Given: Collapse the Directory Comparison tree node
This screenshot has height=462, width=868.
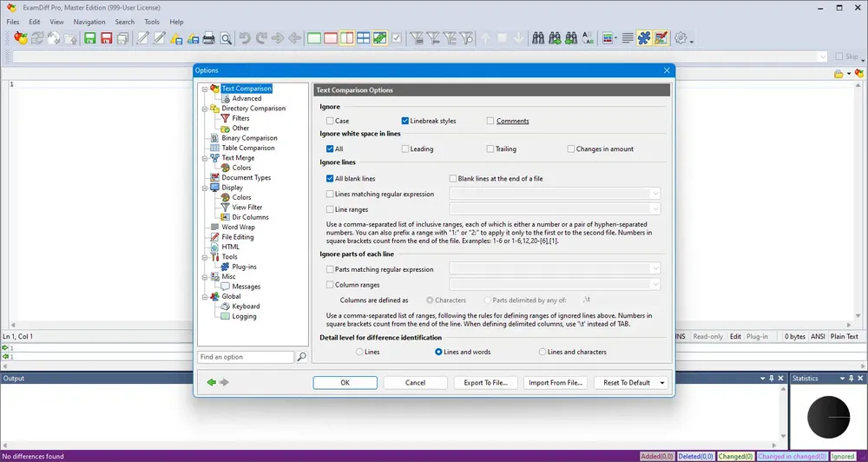Looking at the screenshot, I should tap(205, 109).
